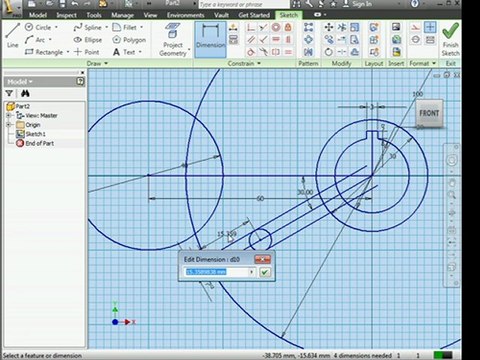Select Sketch1 in the model browser
The image size is (480, 360).
click(x=31, y=134)
